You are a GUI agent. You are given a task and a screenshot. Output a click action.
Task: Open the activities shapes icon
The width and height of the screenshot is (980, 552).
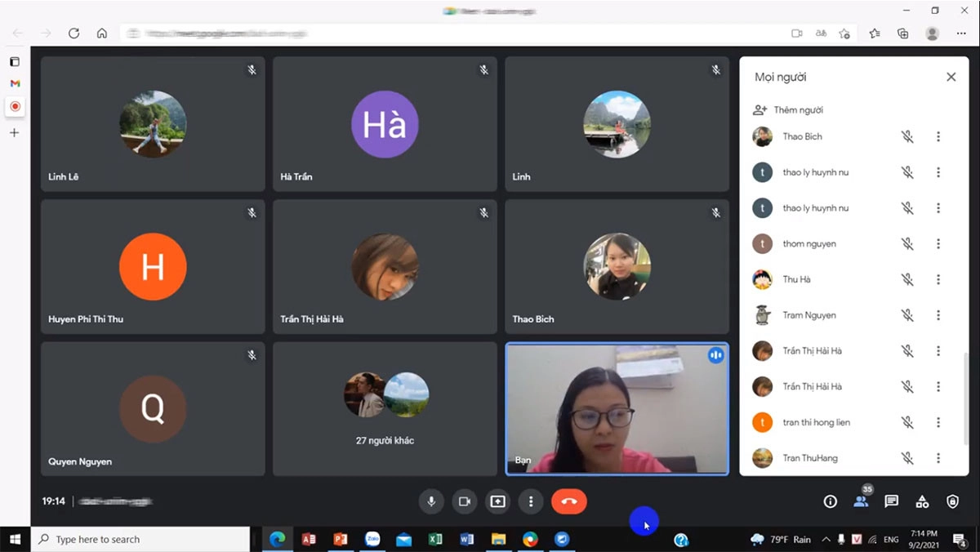[922, 501]
